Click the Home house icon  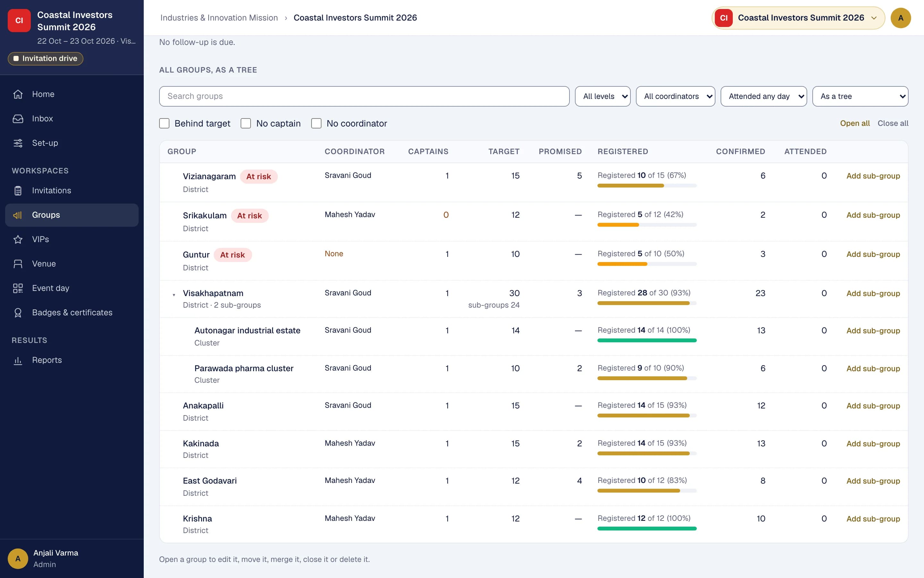(x=18, y=94)
